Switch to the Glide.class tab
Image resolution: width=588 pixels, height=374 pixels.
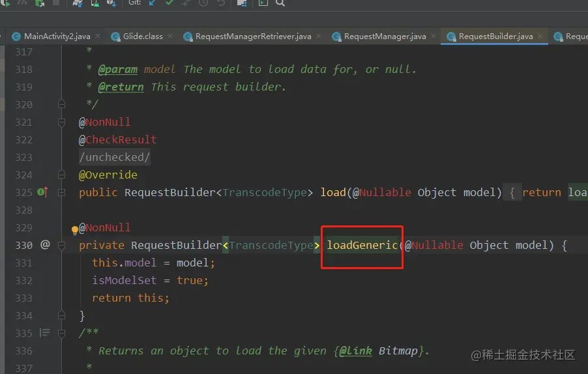(143, 36)
